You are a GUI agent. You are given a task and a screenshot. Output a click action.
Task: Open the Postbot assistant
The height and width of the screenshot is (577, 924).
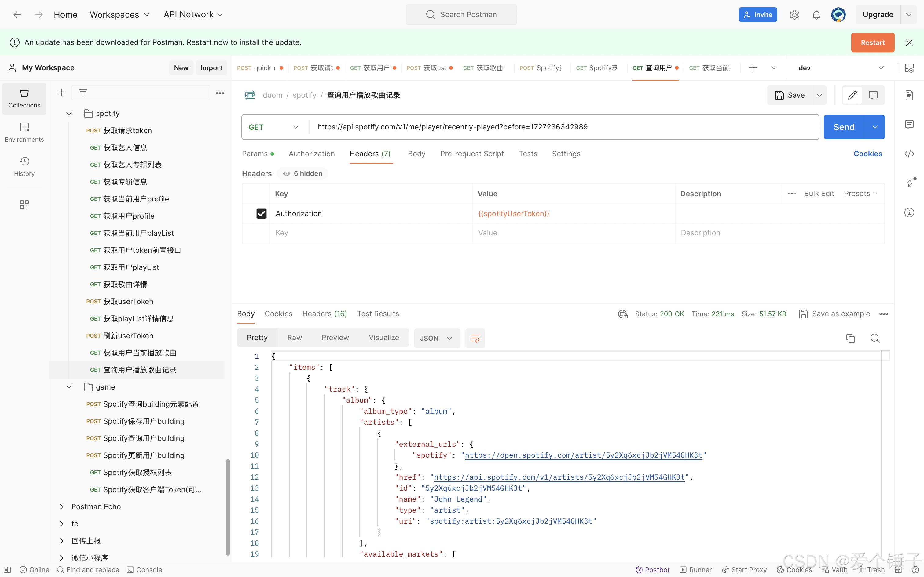tap(653, 569)
